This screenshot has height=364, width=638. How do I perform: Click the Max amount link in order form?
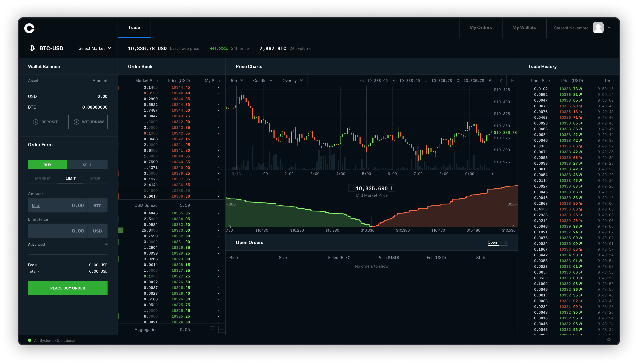(x=36, y=205)
